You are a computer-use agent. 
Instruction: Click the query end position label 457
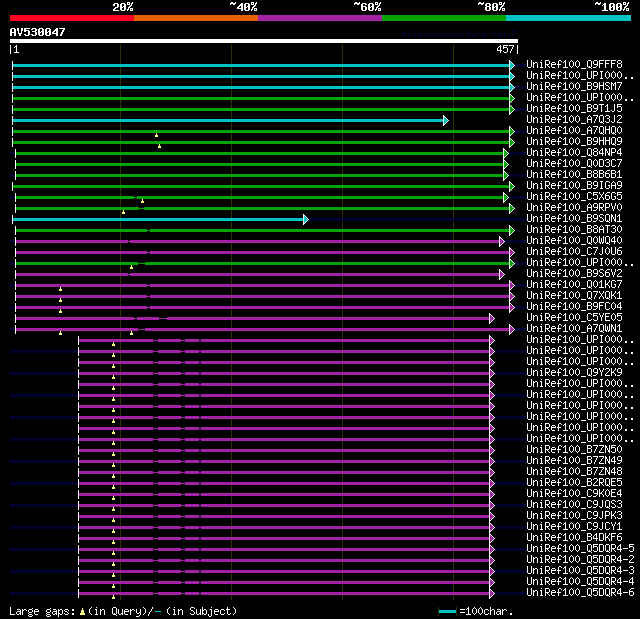505,49
